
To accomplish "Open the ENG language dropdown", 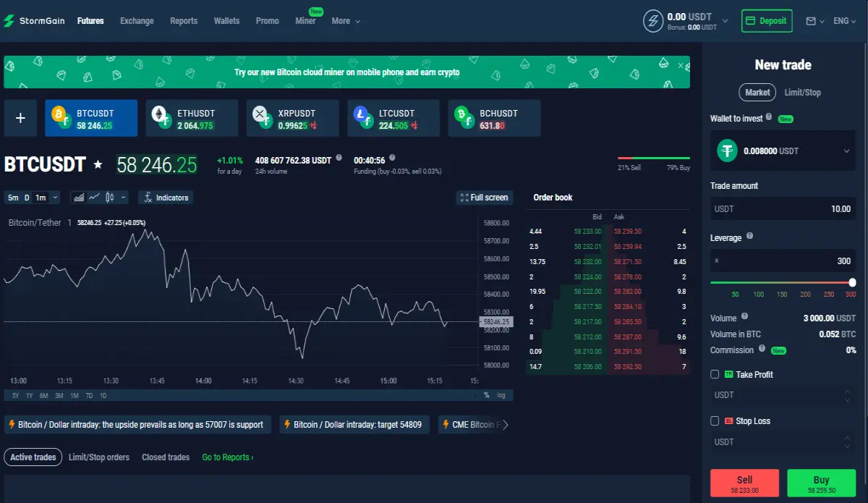I will (844, 21).
